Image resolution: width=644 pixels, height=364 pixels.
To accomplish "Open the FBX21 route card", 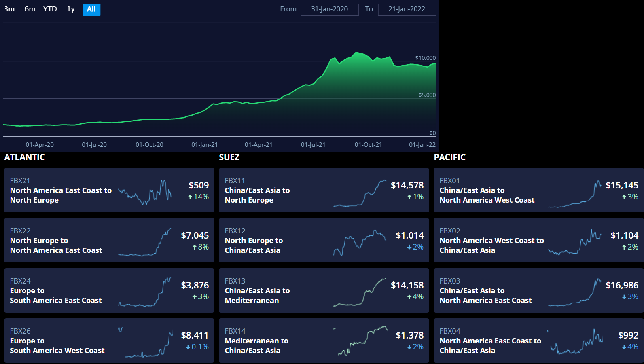I will coord(61,190).
